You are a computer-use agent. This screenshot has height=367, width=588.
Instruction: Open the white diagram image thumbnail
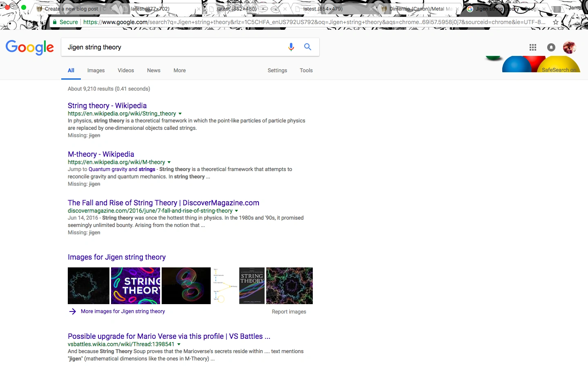pos(225,286)
